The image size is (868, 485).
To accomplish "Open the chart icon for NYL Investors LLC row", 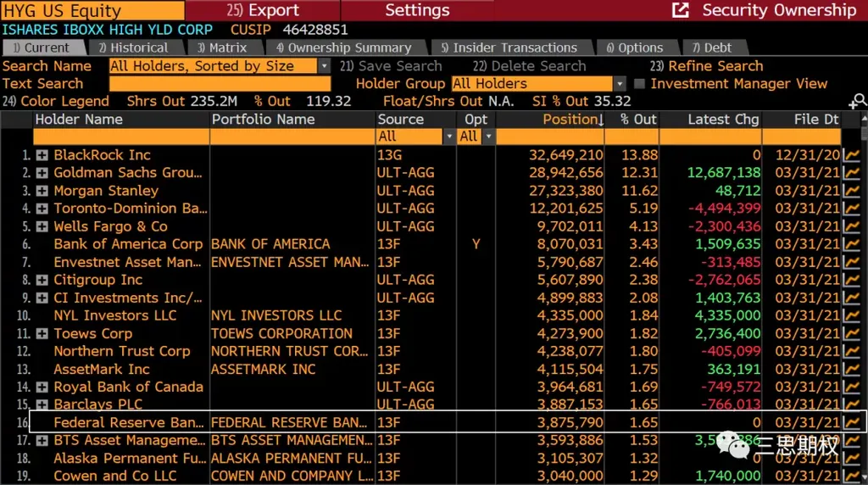I will tap(851, 315).
